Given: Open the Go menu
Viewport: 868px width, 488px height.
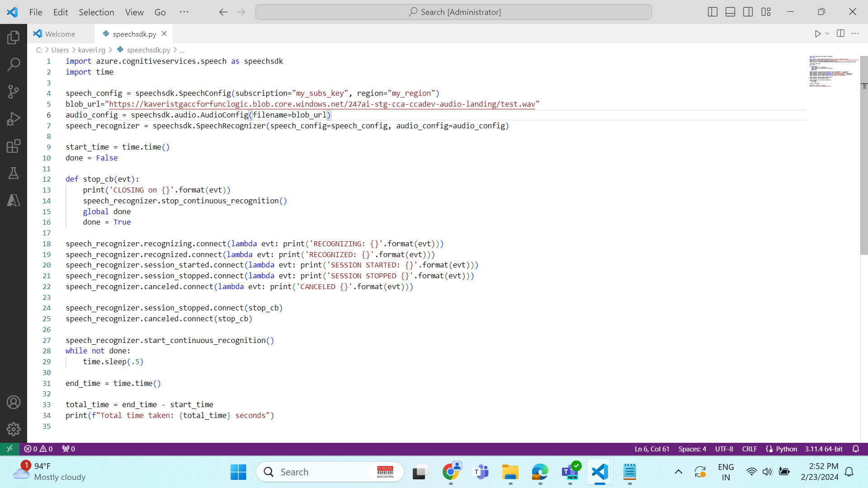Looking at the screenshot, I should coord(160,12).
